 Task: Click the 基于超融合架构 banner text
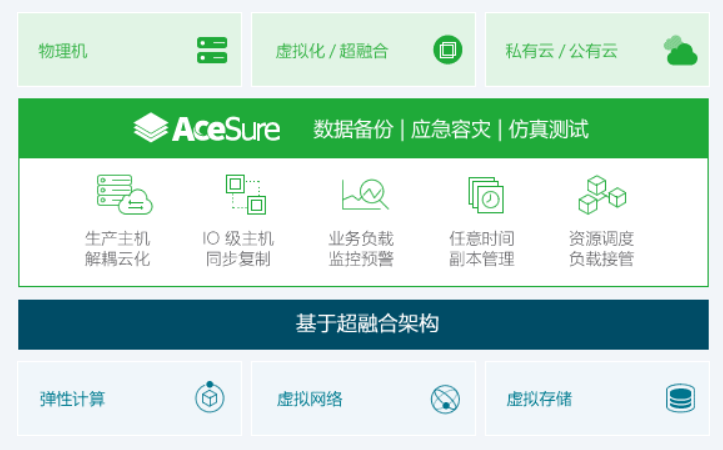tap(367, 323)
